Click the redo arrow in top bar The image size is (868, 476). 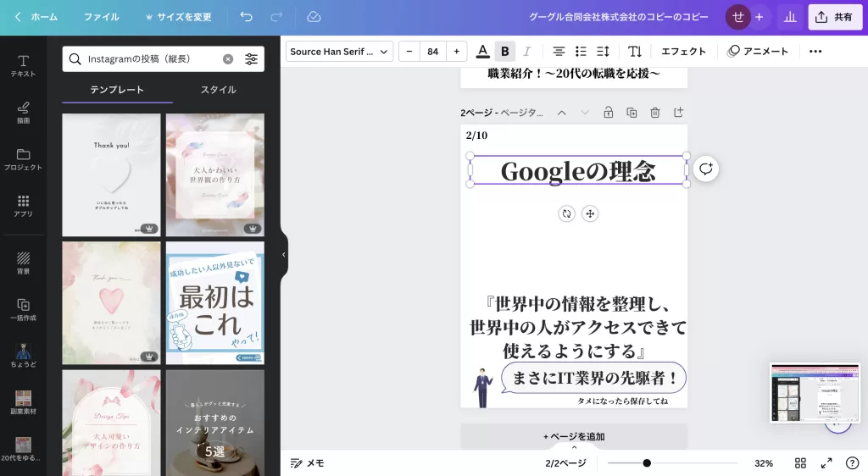tap(276, 17)
